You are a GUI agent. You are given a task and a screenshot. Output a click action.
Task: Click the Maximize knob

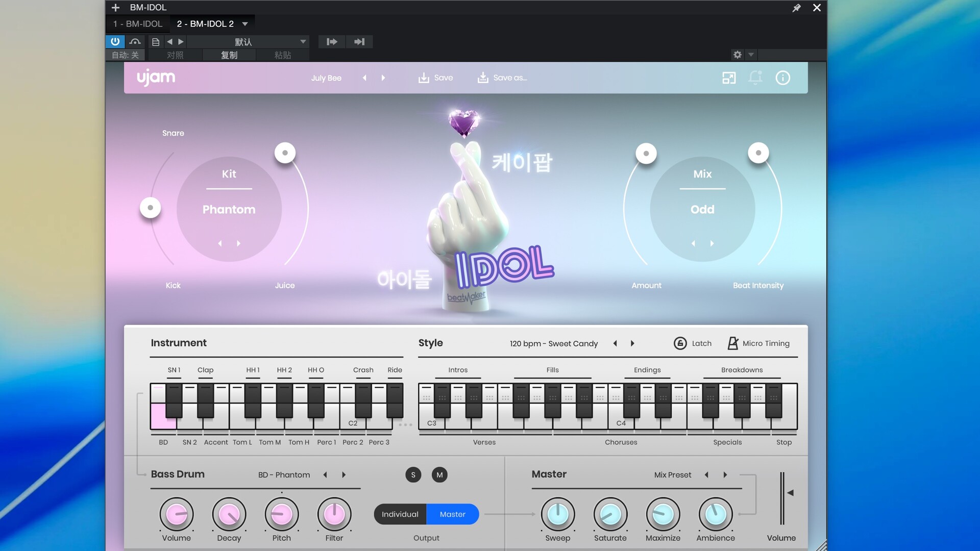(x=663, y=514)
